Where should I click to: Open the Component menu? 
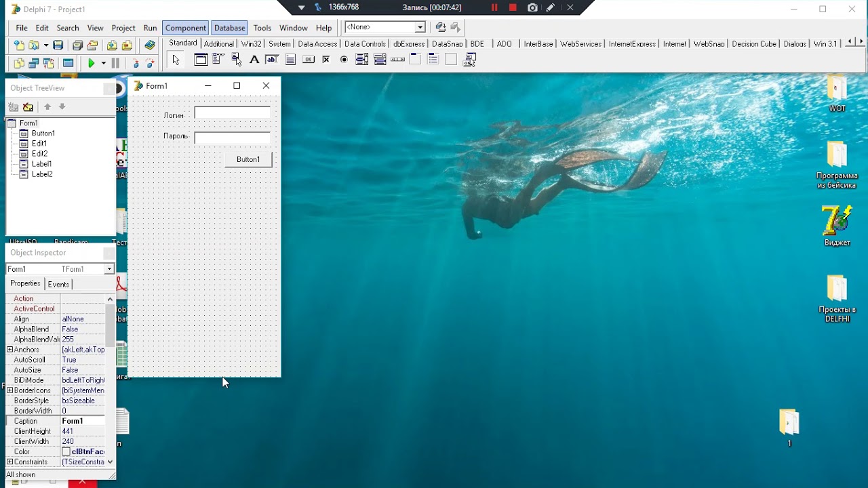click(x=185, y=28)
